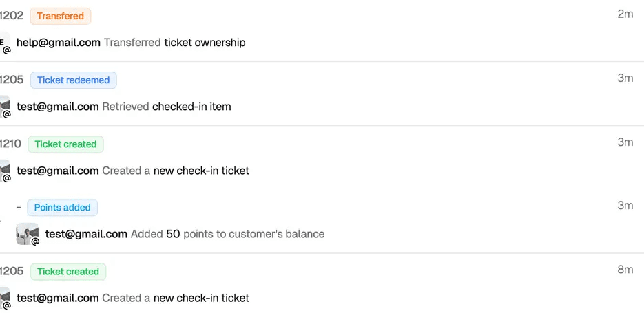Image resolution: width=644 pixels, height=313 pixels.
Task: Click the avatar in the bottom ticket entry
Action: coord(5,299)
